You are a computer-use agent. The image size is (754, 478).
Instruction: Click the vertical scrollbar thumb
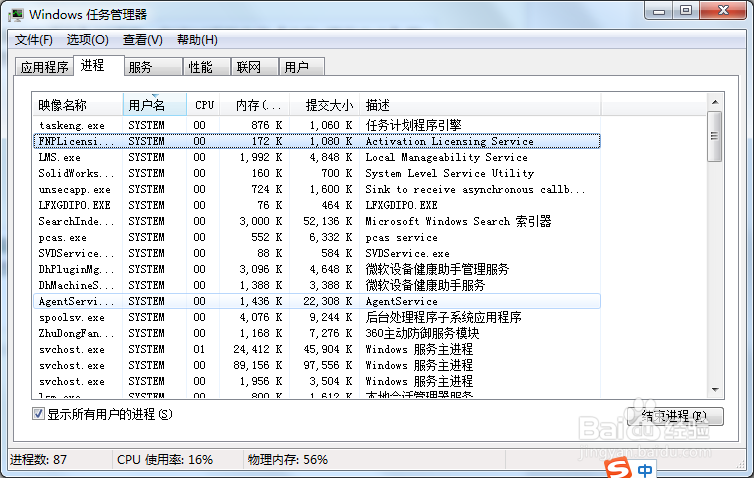pyautogui.click(x=715, y=137)
